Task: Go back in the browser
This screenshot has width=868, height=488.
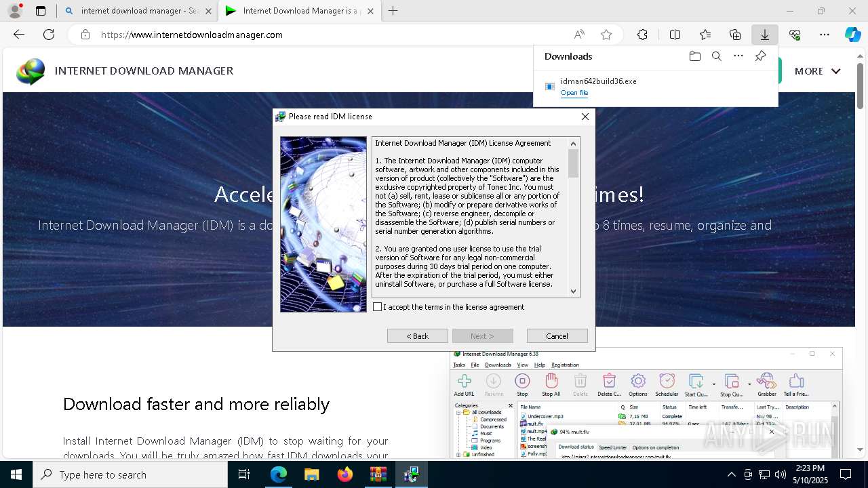Action: point(19,35)
